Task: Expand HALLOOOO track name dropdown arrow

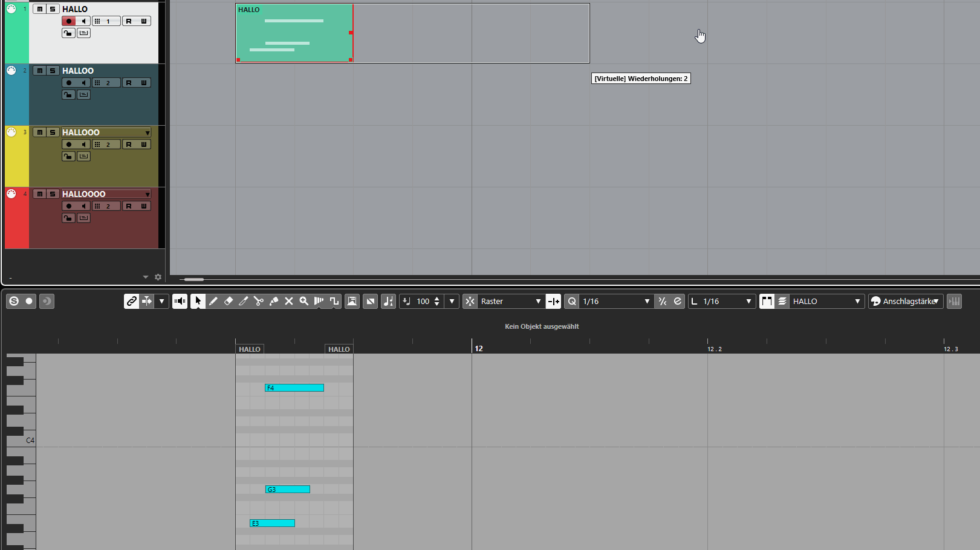Action: [147, 194]
